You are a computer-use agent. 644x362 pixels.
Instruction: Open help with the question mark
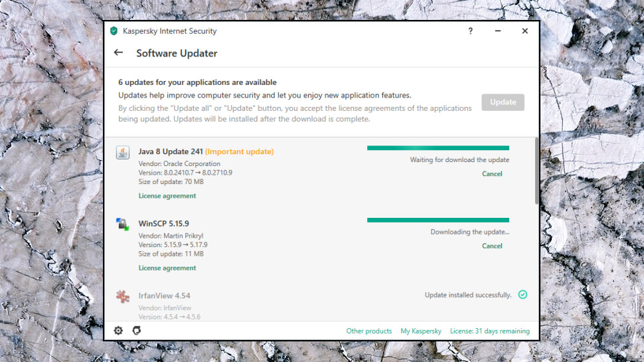pos(470,31)
